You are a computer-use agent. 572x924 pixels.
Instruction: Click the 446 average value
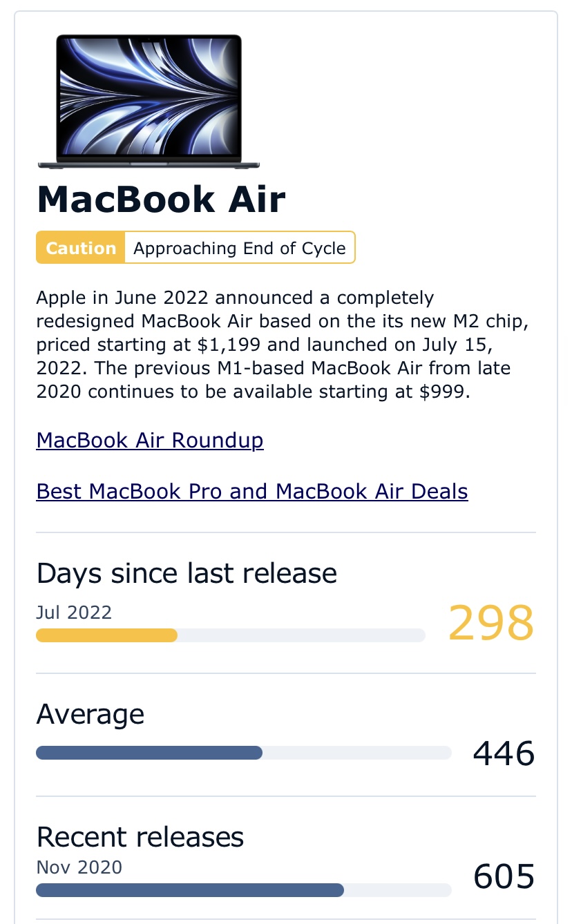(504, 753)
